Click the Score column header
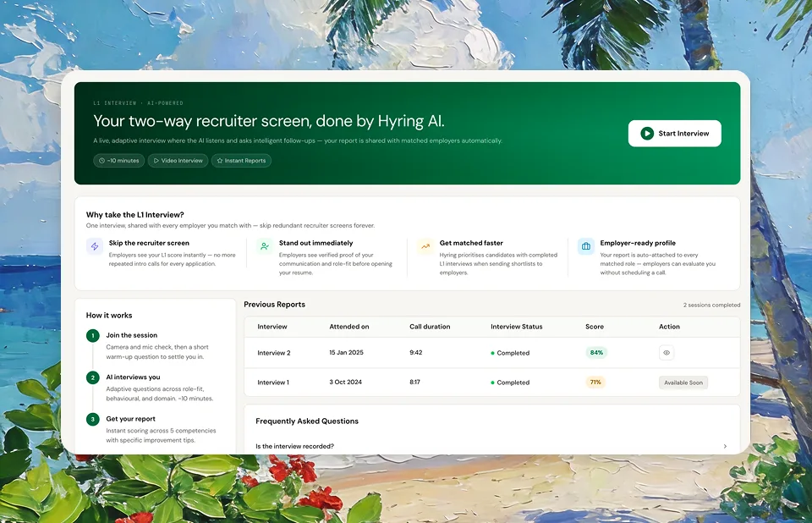The width and height of the screenshot is (812, 523). [595, 327]
